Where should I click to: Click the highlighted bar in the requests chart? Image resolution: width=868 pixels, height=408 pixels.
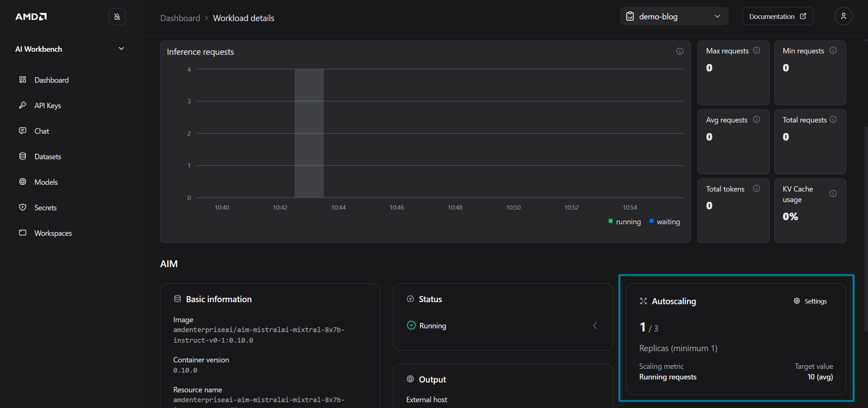pos(309,134)
